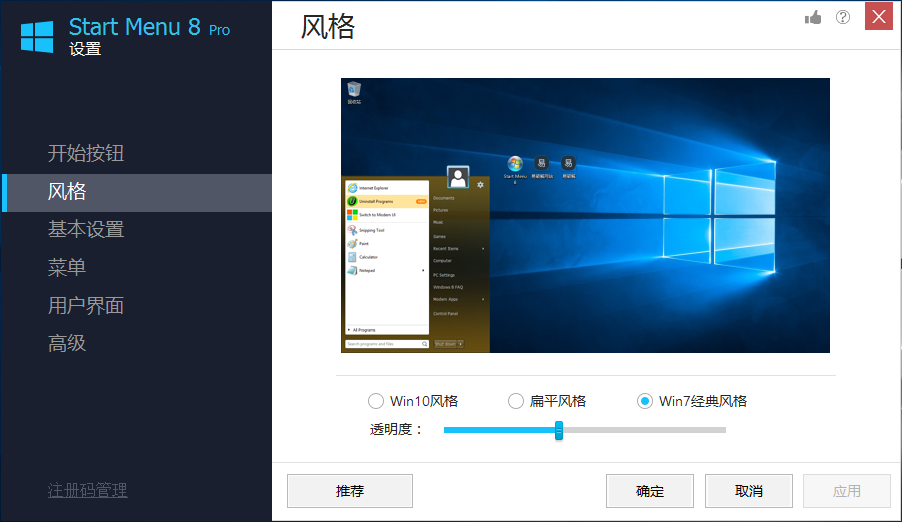Open help via question mark icon
This screenshot has height=522, width=902.
843,17
